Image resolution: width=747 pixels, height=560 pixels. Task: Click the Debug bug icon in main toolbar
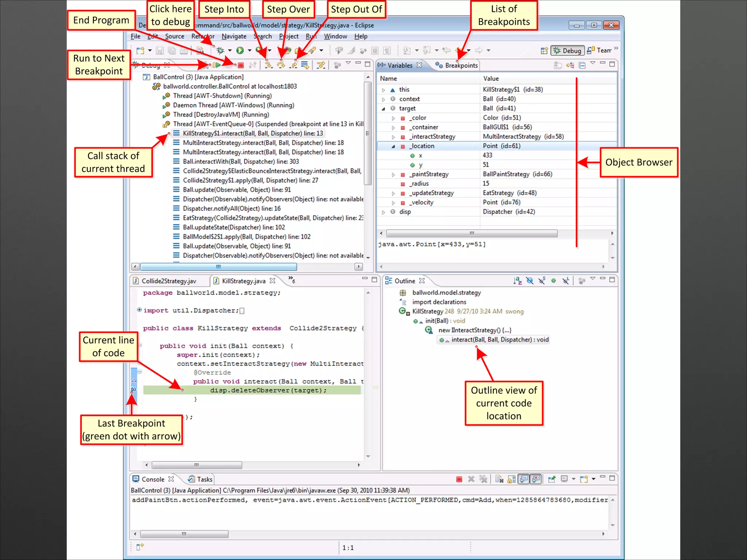click(220, 51)
